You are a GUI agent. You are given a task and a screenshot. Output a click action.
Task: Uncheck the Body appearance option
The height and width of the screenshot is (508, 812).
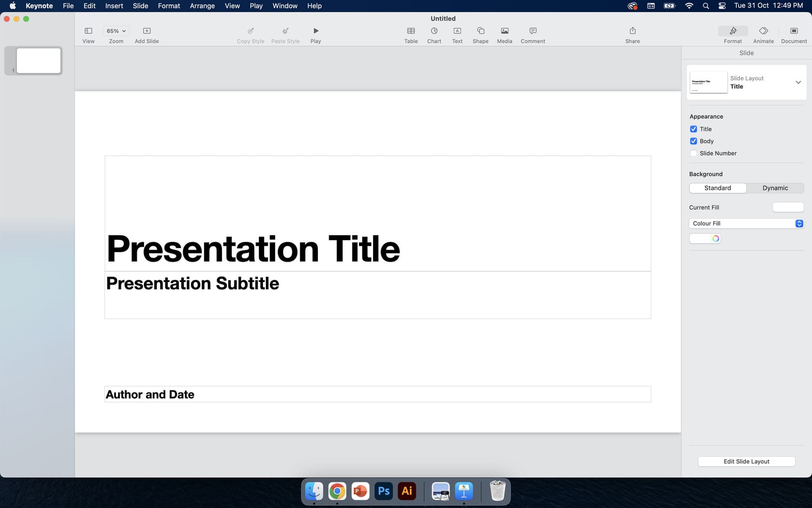click(x=694, y=141)
